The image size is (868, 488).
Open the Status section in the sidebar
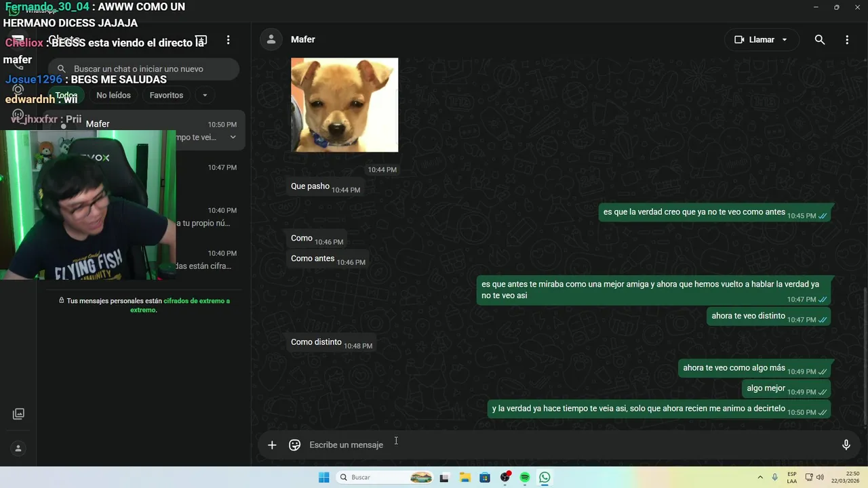[18, 89]
